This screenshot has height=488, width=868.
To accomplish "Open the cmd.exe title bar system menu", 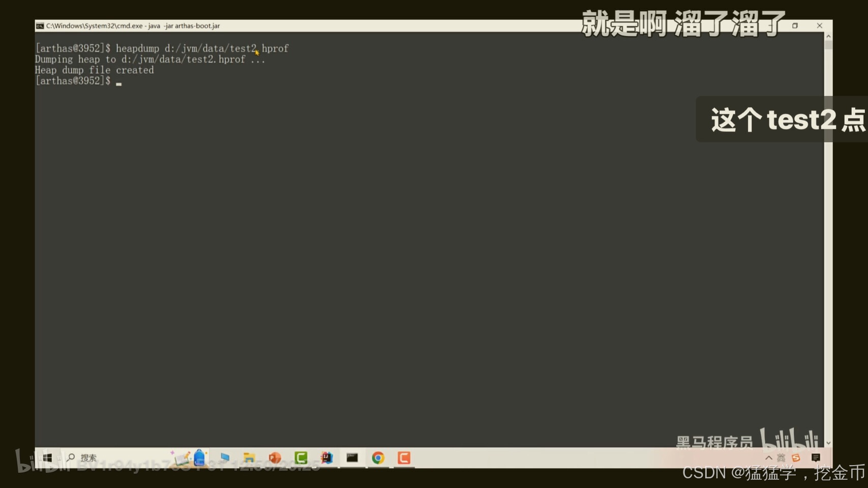I will 40,25.
